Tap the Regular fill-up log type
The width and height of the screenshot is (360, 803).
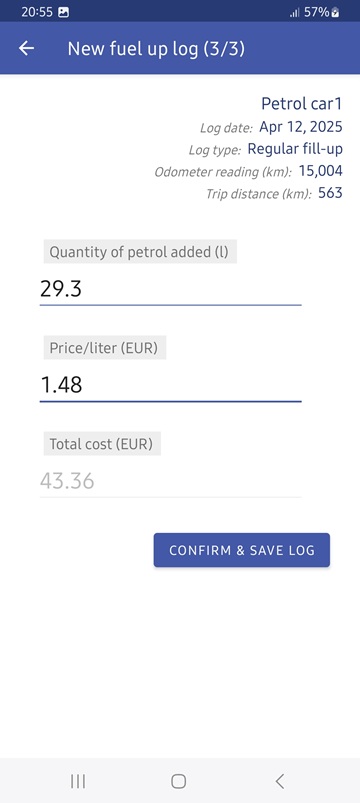coord(295,149)
